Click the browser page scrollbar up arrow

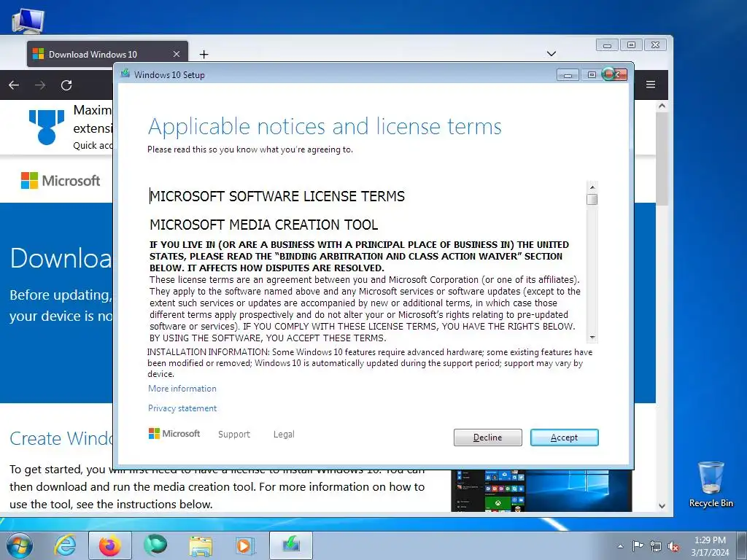pos(662,106)
